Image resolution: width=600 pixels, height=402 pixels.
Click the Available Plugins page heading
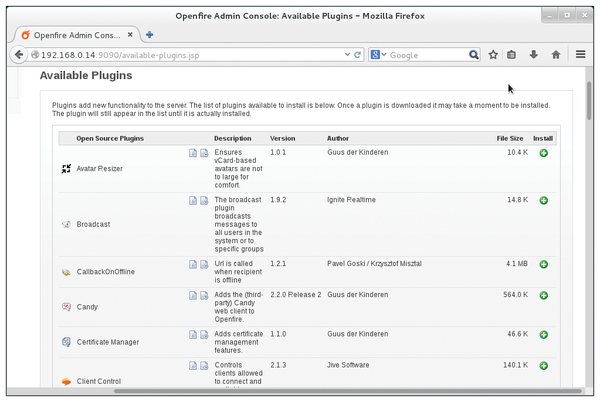[x=86, y=75]
